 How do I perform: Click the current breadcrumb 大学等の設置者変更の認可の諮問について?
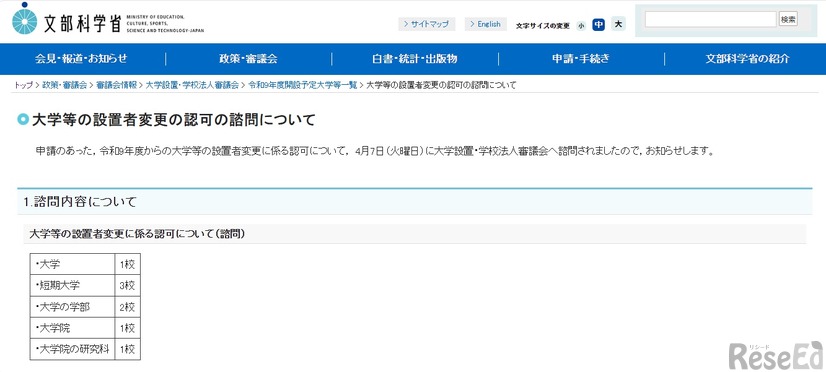point(441,85)
